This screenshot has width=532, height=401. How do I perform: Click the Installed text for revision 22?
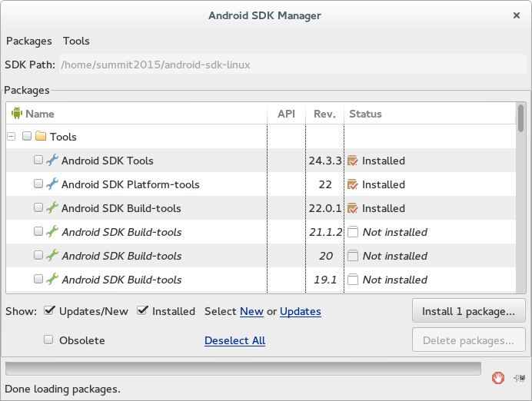(384, 184)
